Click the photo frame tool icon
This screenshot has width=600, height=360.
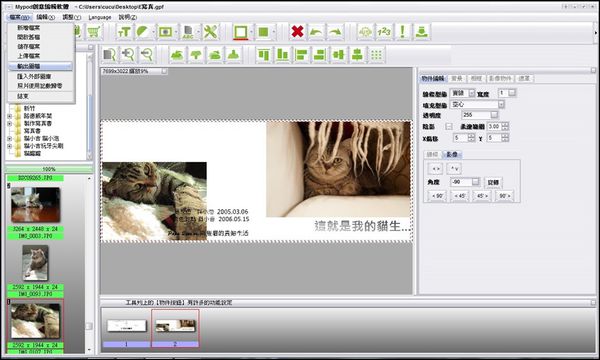[x=166, y=32]
